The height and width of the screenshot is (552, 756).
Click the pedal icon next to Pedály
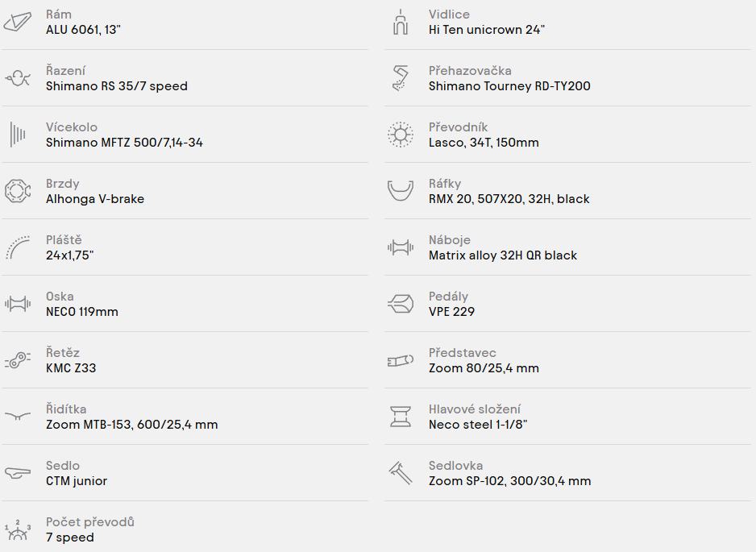401,304
